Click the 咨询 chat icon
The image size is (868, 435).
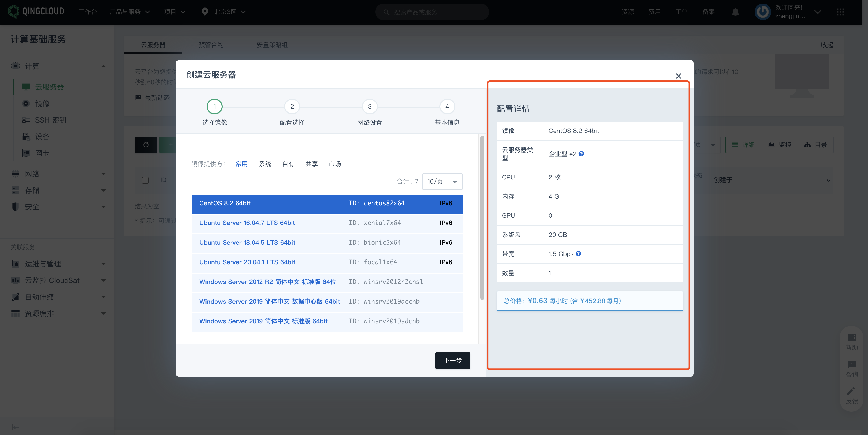tap(851, 364)
